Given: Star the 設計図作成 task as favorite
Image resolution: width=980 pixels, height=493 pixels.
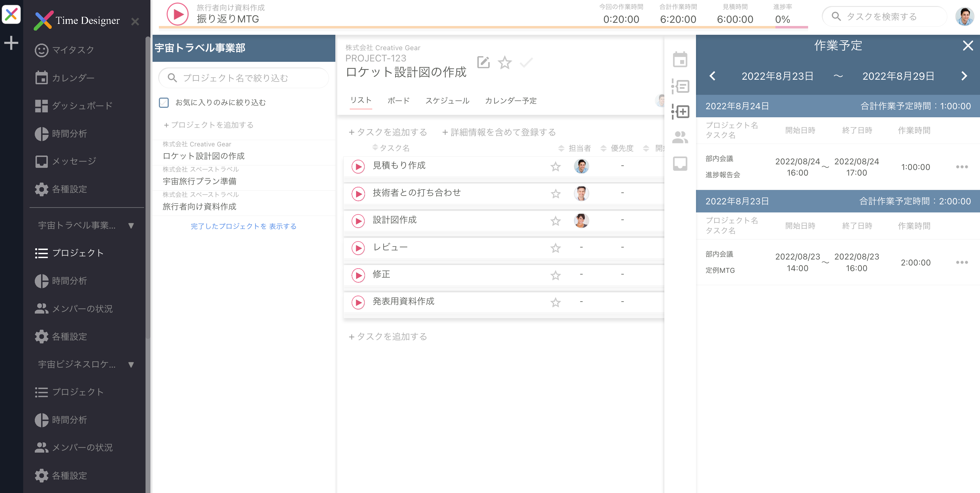Looking at the screenshot, I should pyautogui.click(x=555, y=221).
